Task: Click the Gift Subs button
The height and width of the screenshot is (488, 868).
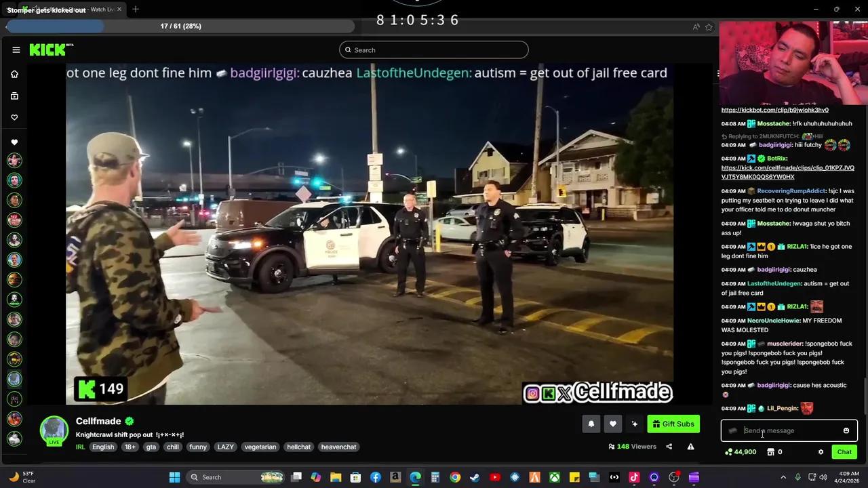Action: coord(673,424)
